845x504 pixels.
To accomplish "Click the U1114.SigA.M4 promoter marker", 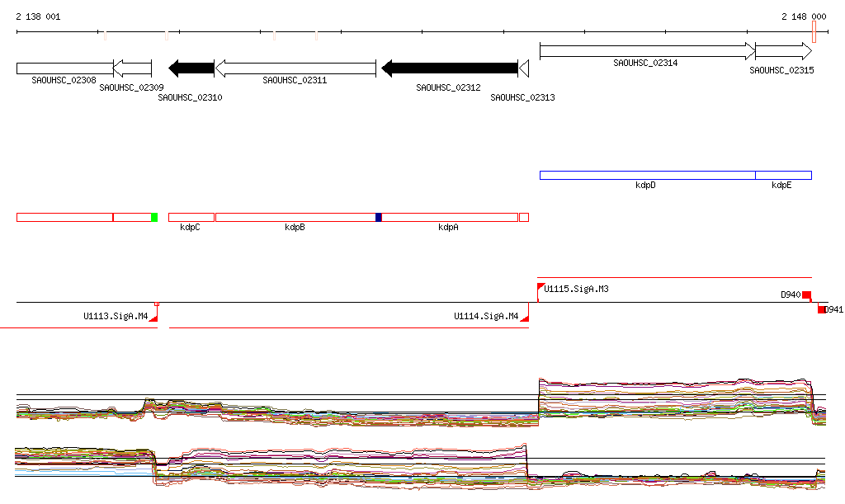I will click(524, 316).
